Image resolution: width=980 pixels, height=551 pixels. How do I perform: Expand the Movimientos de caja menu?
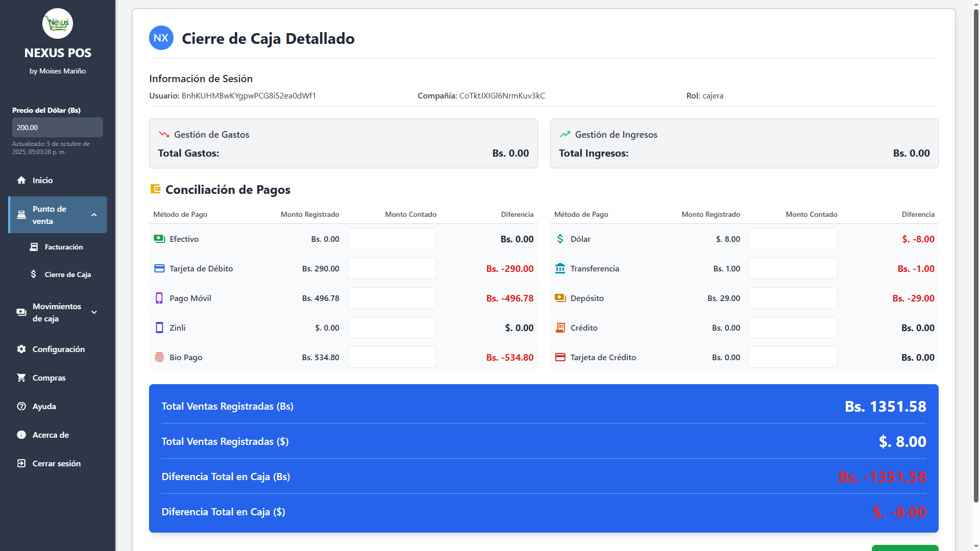[94, 312]
